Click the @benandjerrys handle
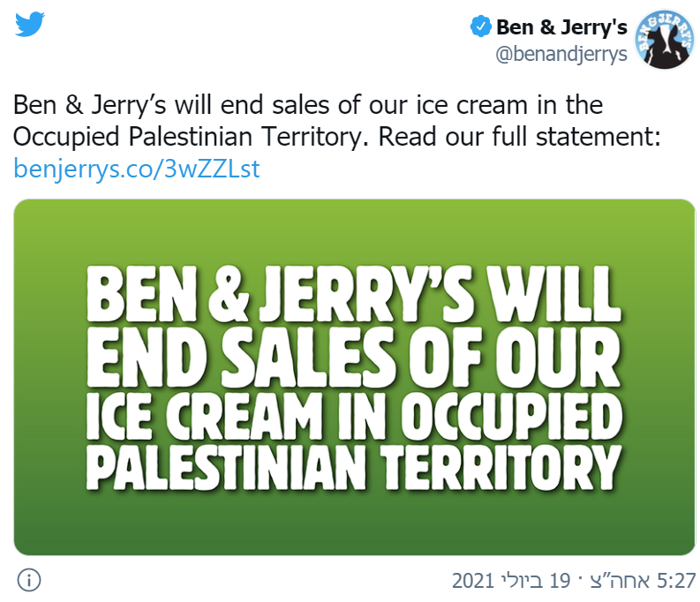This screenshot has width=700, height=602. 561,55
